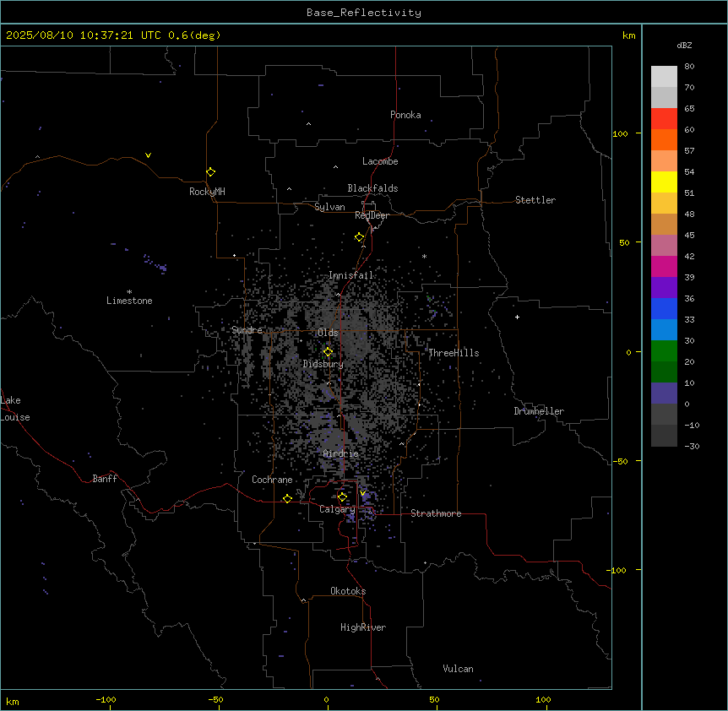Image resolution: width=728 pixels, height=711 pixels.
Task: Click the yellow diamond marker above Calgary
Action: tap(342, 497)
